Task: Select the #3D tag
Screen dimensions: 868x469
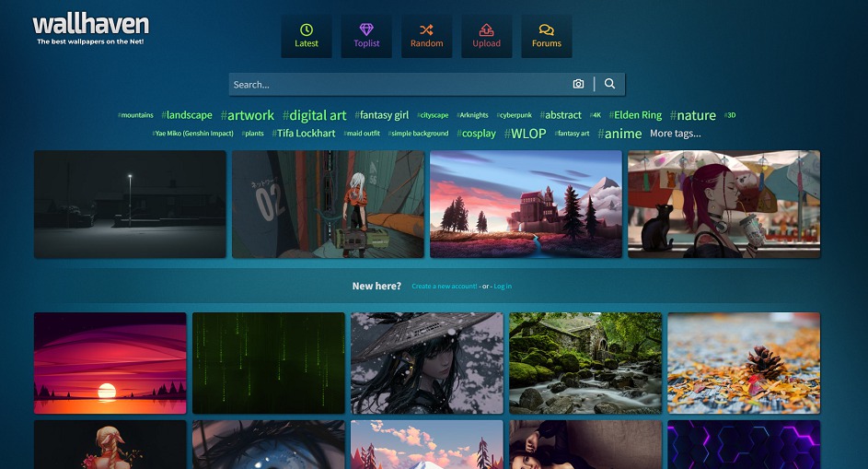Action: pos(730,115)
